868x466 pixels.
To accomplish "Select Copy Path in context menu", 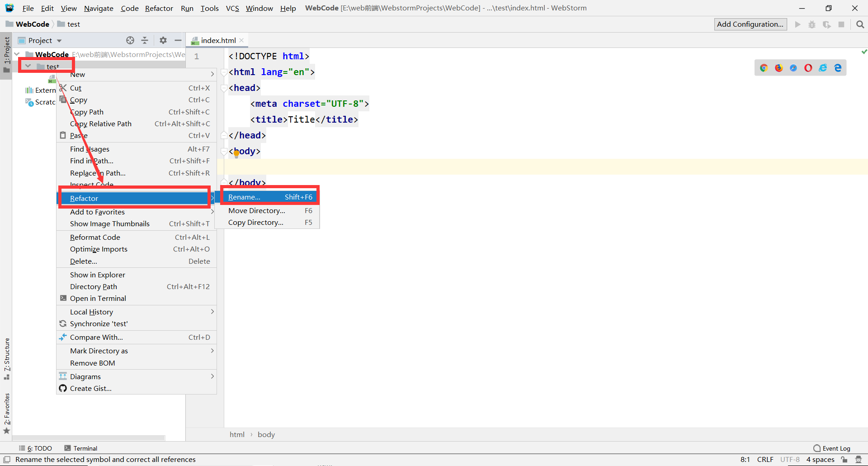I will pos(137,112).
